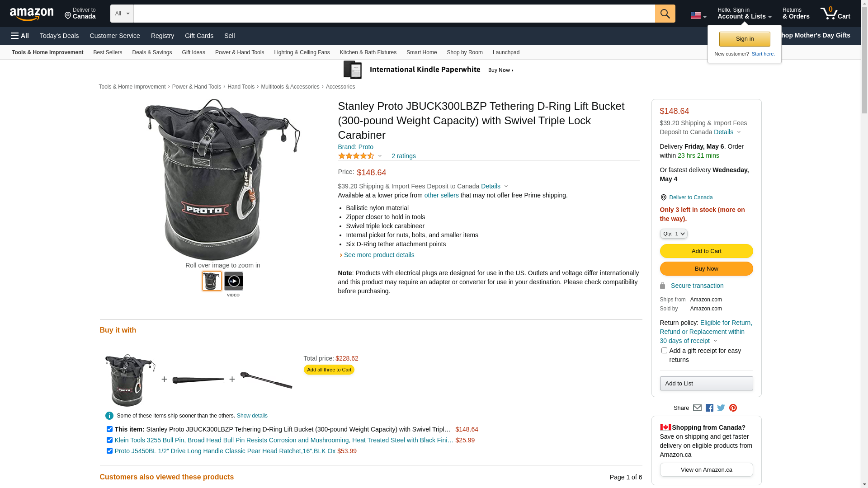Click the search magnifier button
This screenshot has height=488, width=868.
pos(665,14)
